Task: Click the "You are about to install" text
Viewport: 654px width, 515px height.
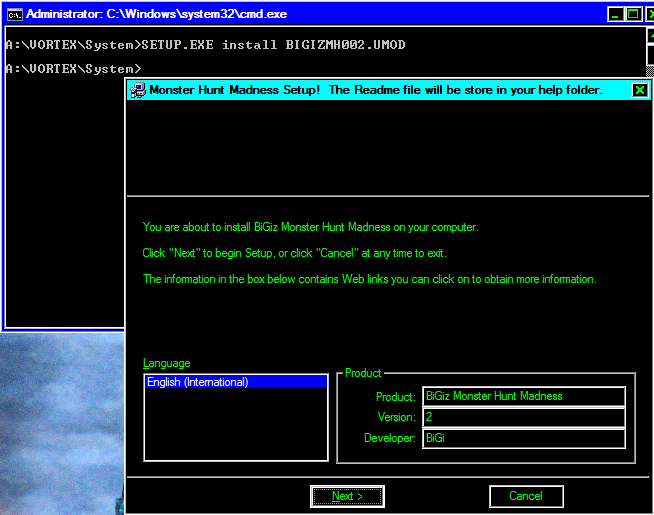Action: pos(310,227)
